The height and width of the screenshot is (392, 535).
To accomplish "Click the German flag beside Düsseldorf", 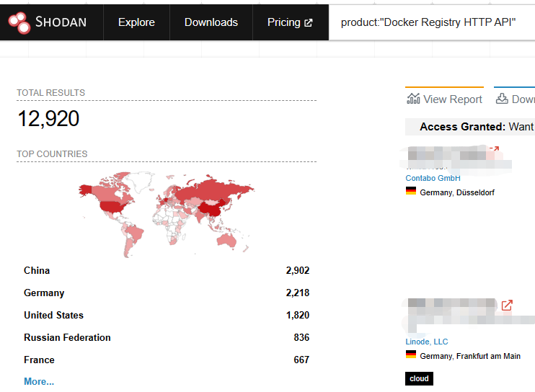I will coord(411,191).
